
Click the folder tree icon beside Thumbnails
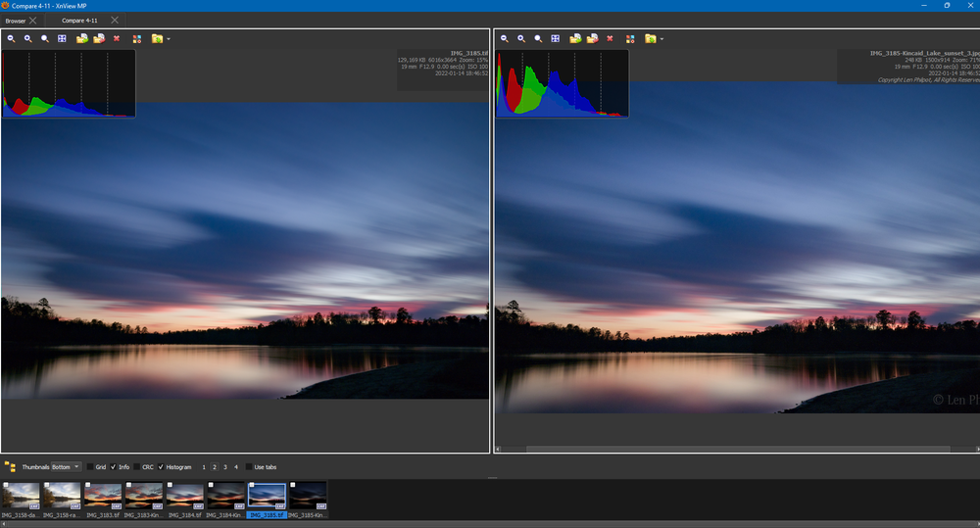(10, 467)
